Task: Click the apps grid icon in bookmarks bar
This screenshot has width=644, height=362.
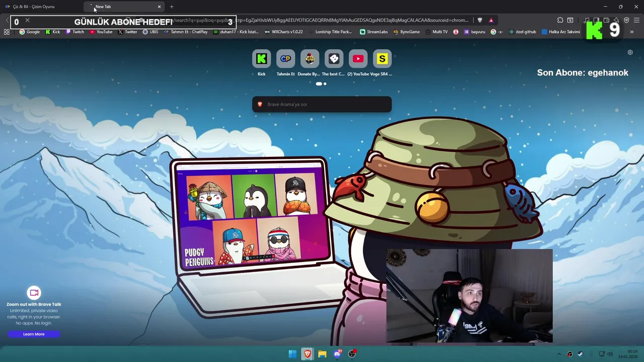Action: 7,32
